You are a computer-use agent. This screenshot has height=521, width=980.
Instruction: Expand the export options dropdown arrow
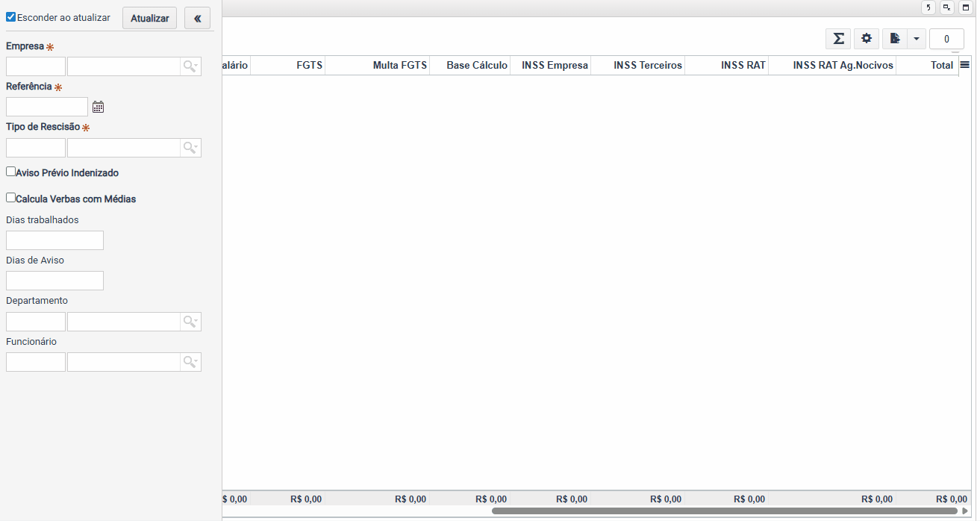coord(917,39)
